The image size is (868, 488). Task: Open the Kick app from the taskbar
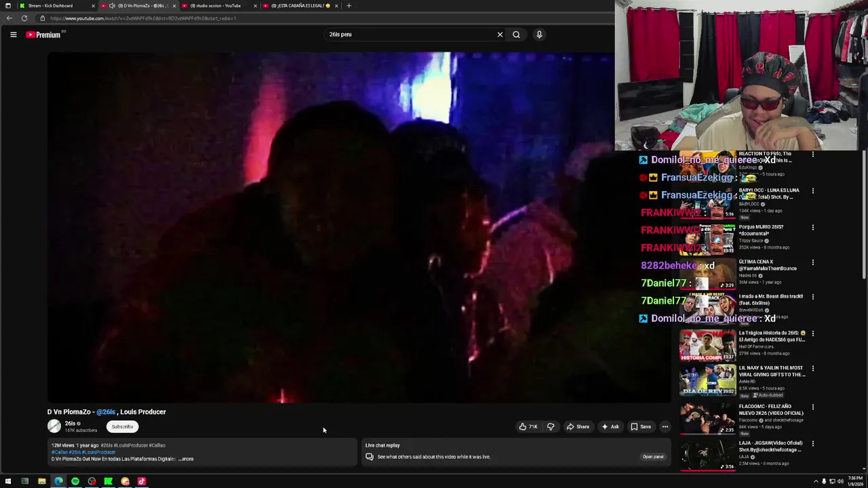(x=108, y=482)
